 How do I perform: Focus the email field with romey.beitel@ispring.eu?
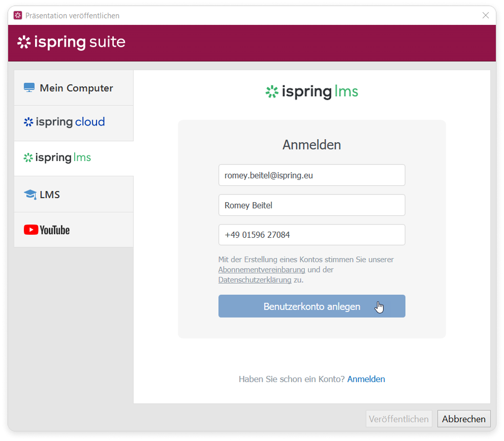(311, 175)
